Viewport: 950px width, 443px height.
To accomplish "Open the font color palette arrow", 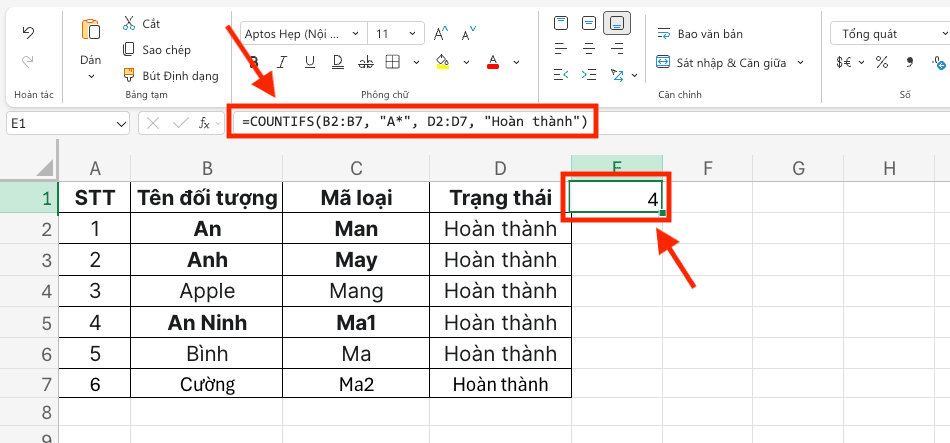I will click(516, 62).
